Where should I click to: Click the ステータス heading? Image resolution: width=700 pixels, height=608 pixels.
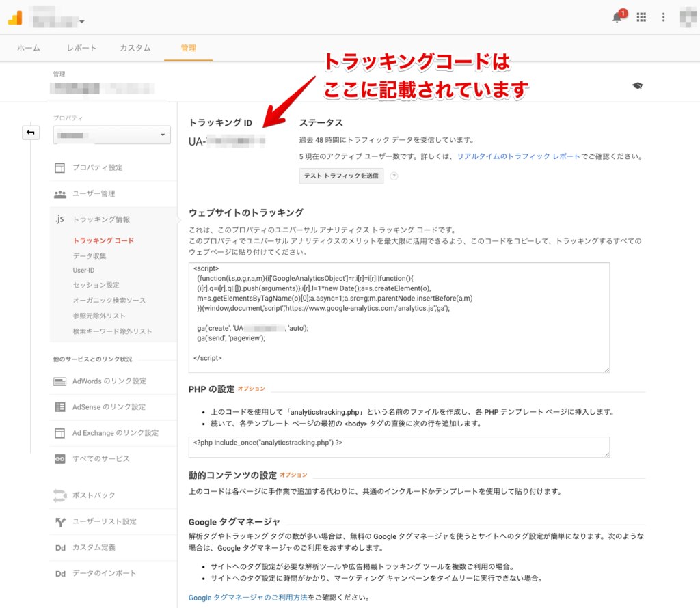321,123
